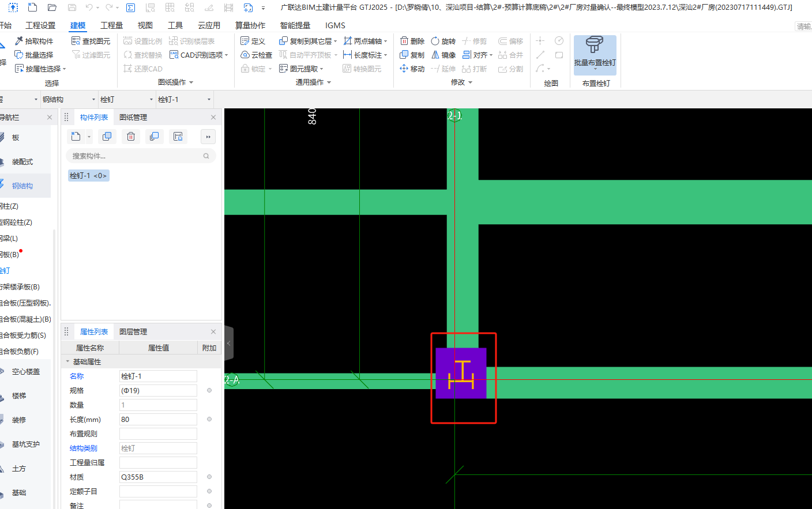Click the 复制到其它层 copy to other floors tool

pos(307,41)
